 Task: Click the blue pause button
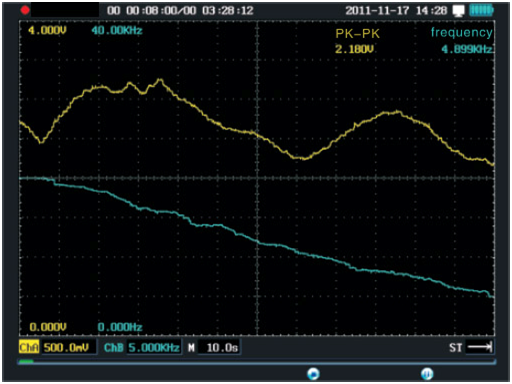427,374
